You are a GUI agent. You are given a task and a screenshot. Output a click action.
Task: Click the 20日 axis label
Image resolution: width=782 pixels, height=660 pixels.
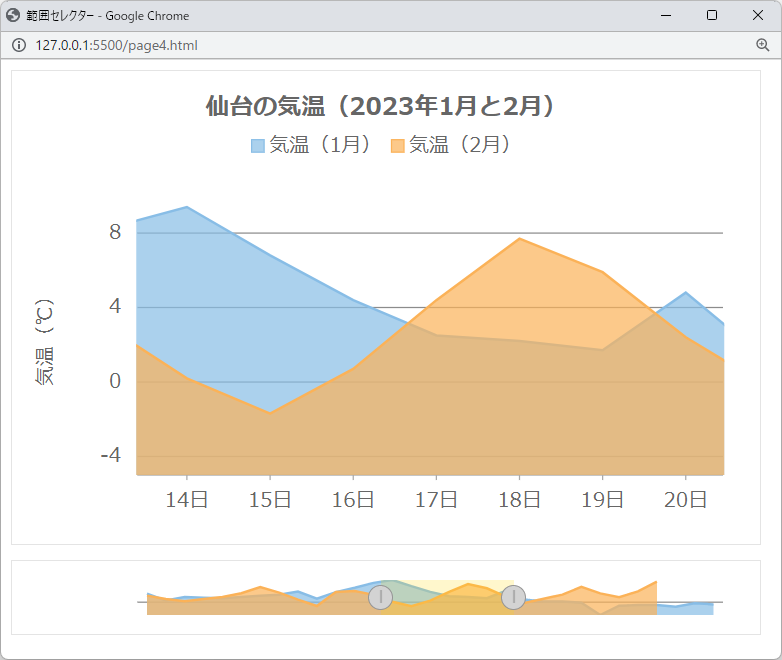[x=685, y=499]
